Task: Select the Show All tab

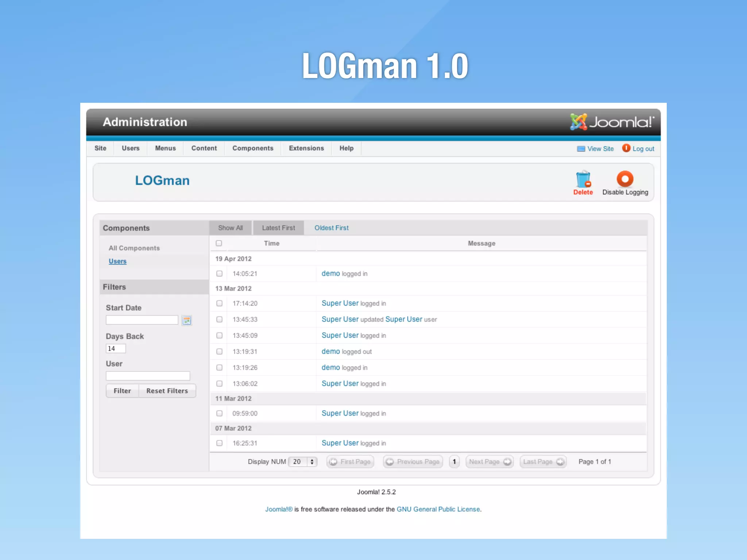Action: [x=231, y=228]
